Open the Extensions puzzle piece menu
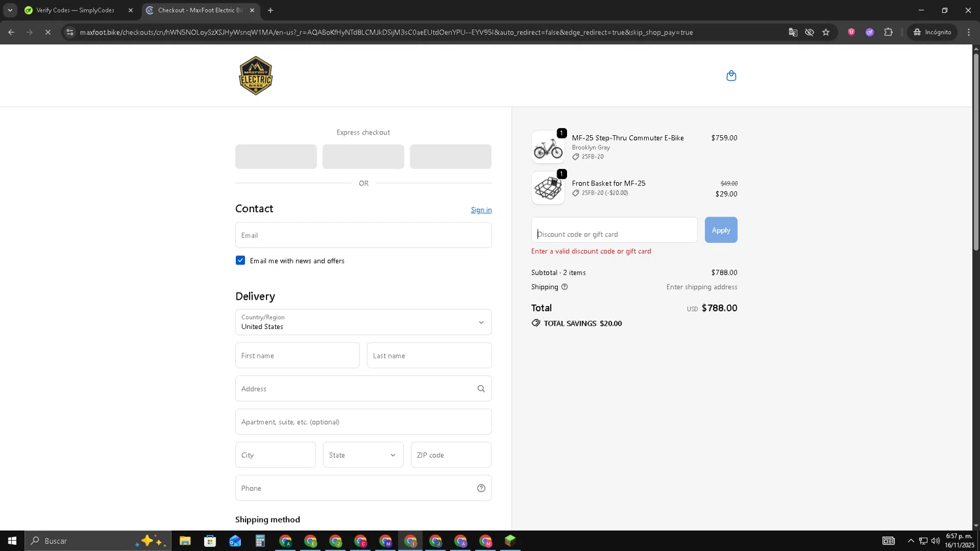980x551 pixels. pos(889,32)
